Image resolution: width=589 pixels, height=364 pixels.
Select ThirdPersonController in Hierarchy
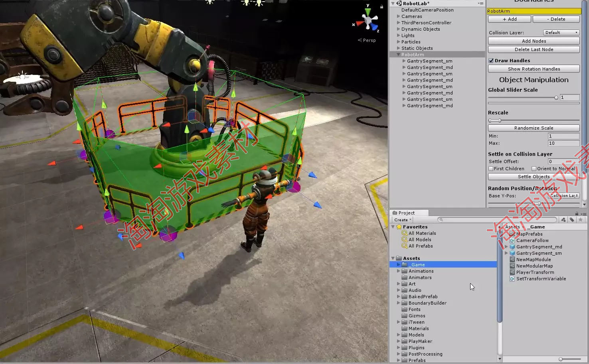(x=426, y=23)
